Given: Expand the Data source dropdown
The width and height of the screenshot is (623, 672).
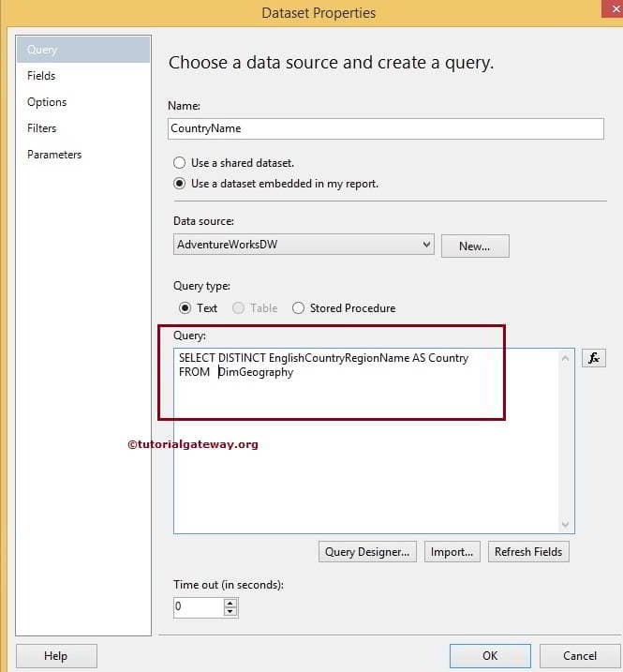Looking at the screenshot, I should pyautogui.click(x=426, y=245).
